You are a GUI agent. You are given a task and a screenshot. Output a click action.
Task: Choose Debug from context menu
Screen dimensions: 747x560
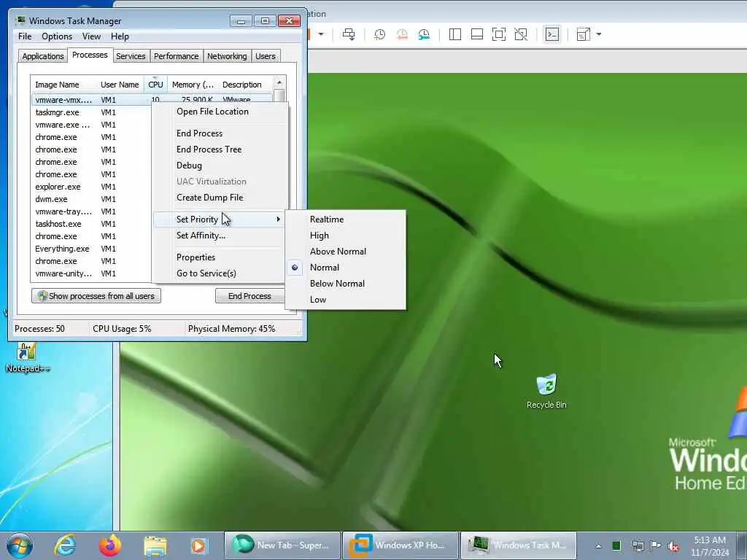click(220, 166)
